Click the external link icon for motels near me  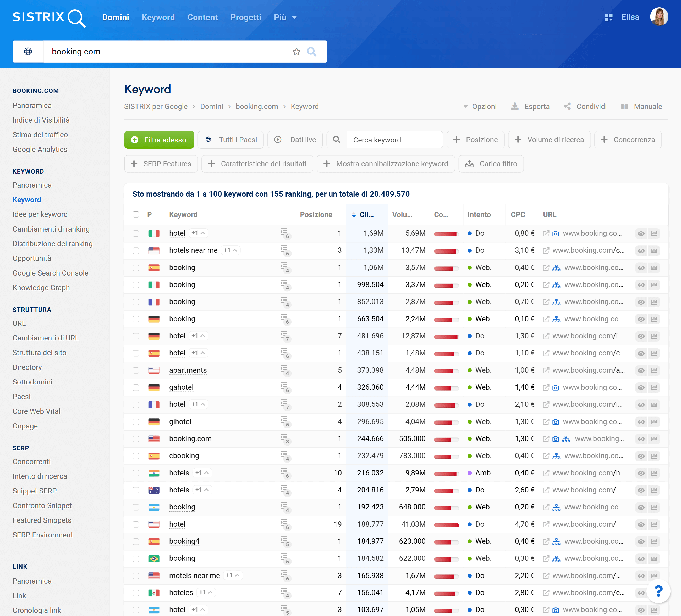(546, 576)
